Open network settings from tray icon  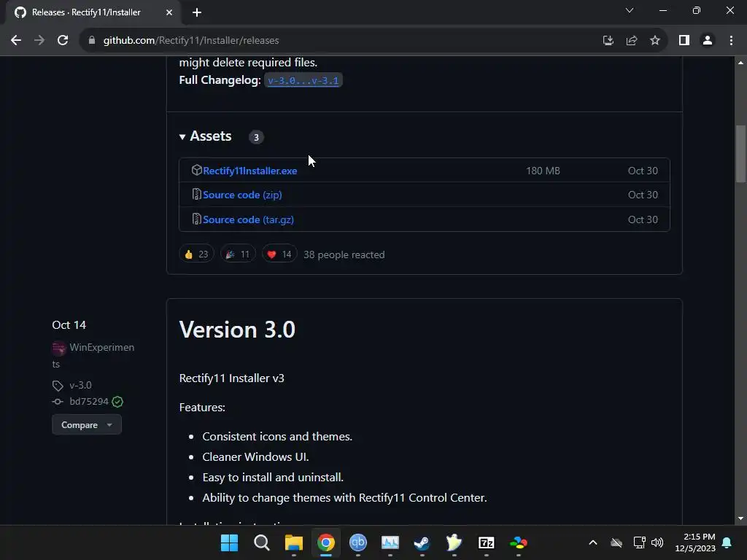point(639,542)
